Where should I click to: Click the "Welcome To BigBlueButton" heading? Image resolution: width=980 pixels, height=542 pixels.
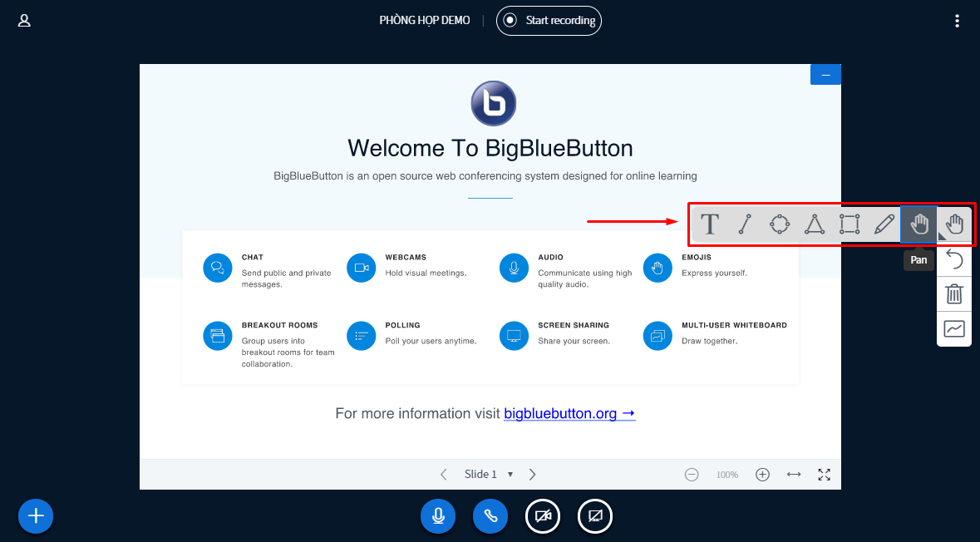point(490,149)
